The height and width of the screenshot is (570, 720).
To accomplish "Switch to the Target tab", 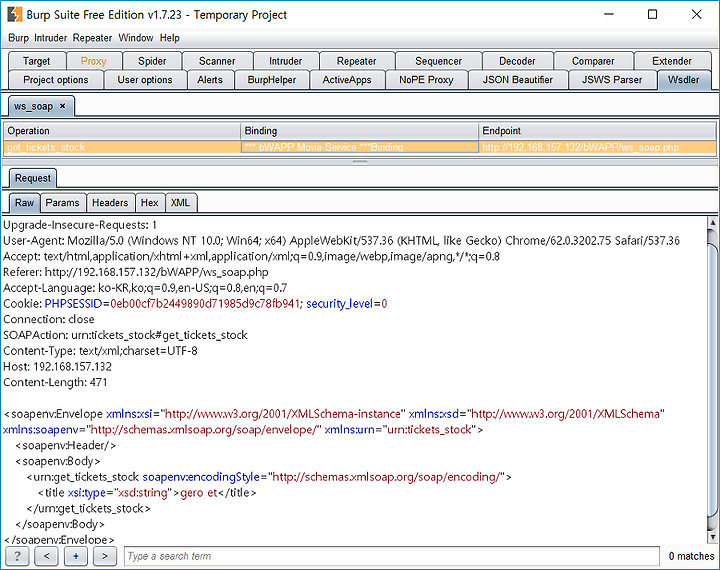I will pyautogui.click(x=37, y=61).
